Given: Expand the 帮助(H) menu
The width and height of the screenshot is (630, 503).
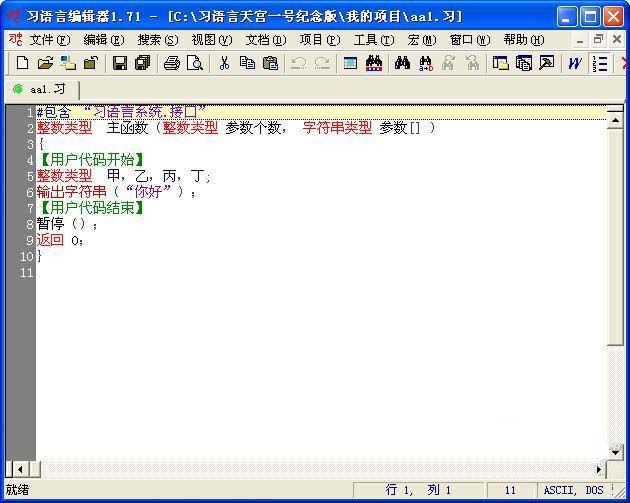Looking at the screenshot, I should [523, 40].
